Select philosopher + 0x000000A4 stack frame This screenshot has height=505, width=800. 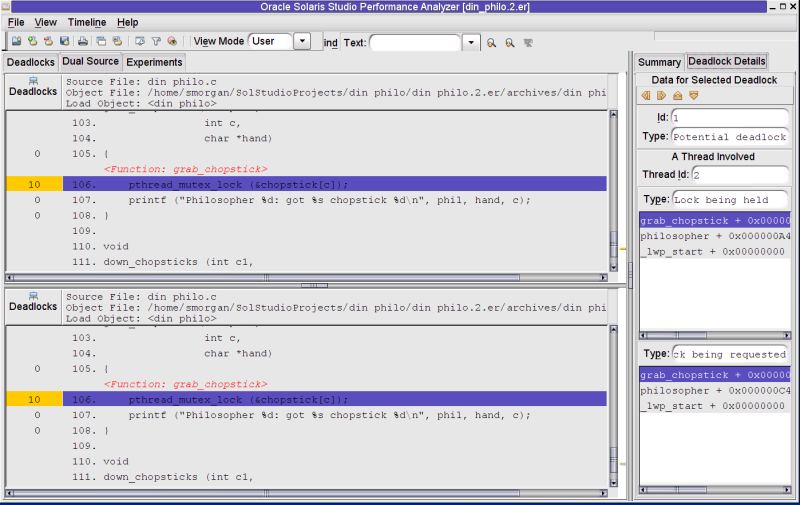[715, 236]
